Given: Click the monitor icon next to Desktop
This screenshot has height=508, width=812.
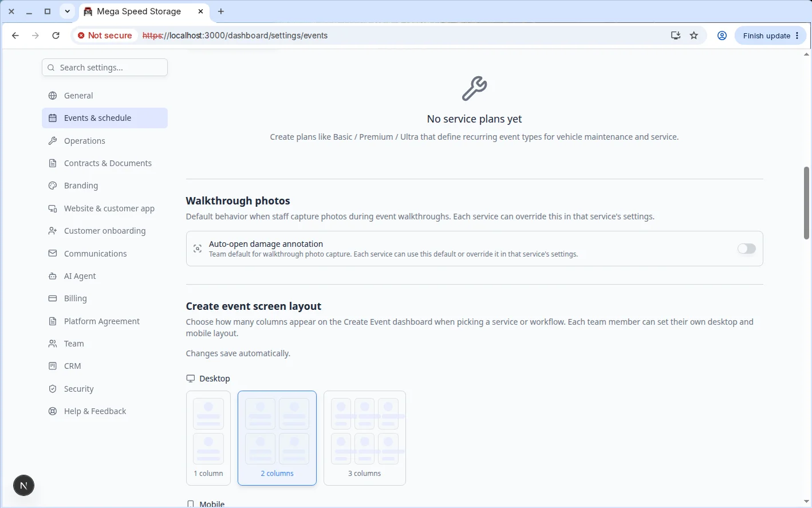Looking at the screenshot, I should point(191,379).
